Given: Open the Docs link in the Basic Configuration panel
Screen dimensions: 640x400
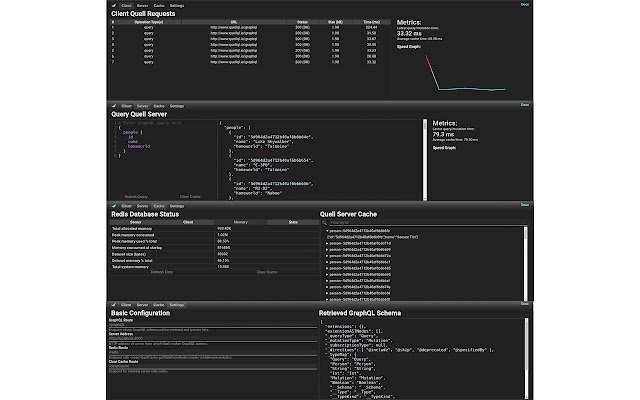Looking at the screenshot, I should (x=525, y=304).
